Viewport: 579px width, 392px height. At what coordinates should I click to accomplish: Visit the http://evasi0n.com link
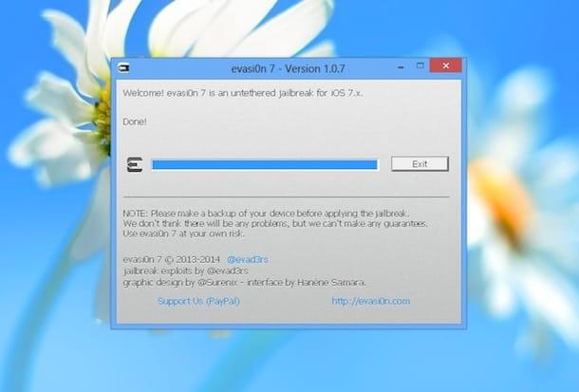(371, 301)
